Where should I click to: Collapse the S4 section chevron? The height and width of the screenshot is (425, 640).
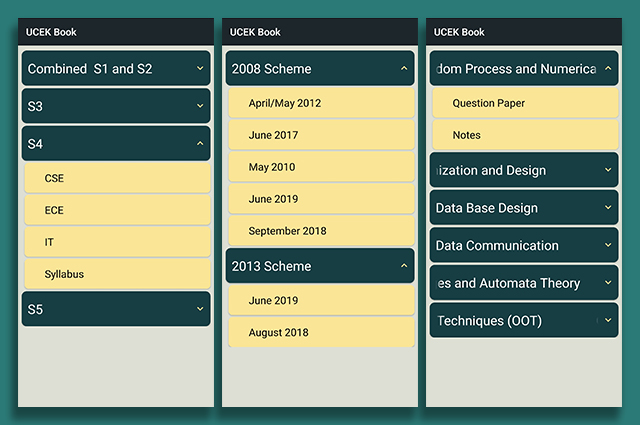point(200,144)
